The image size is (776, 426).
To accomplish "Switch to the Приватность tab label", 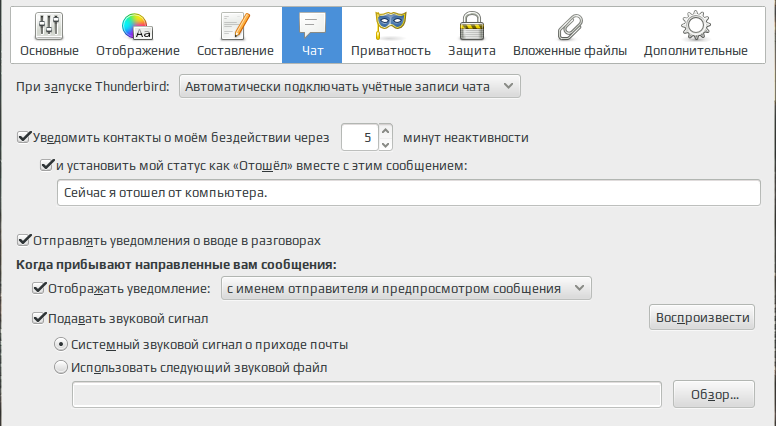I will (390, 51).
